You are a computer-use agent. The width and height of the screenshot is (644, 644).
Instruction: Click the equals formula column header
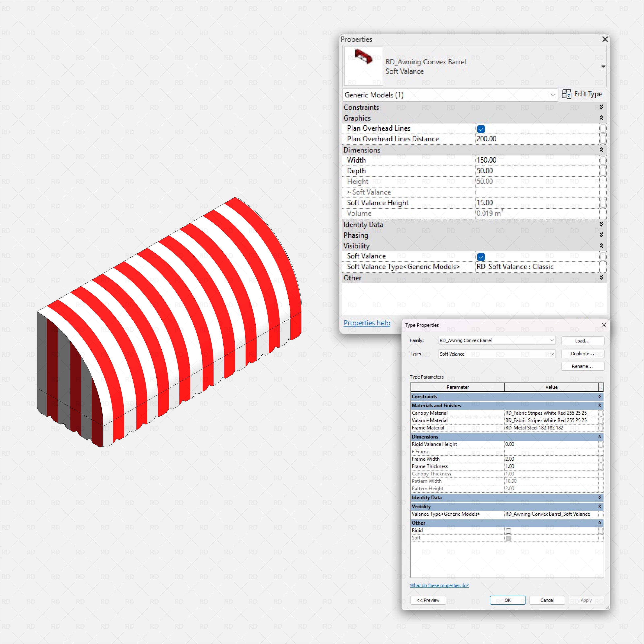[x=601, y=387]
